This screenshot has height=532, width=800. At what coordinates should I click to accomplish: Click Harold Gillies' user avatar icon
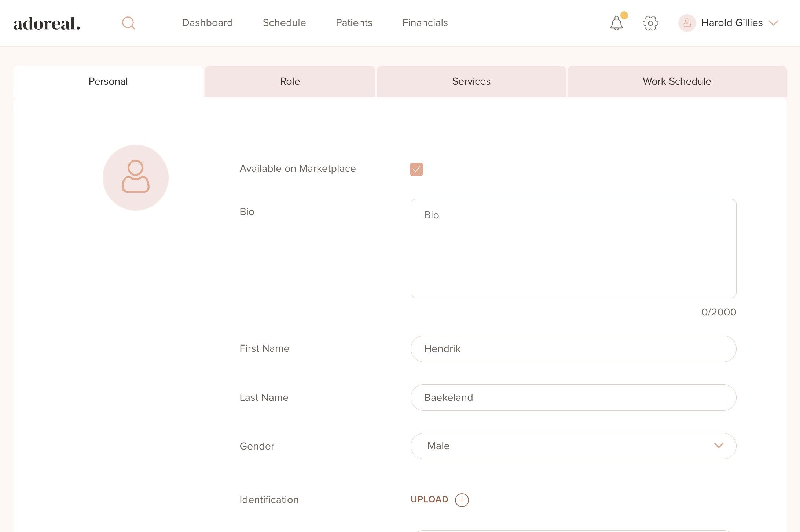687,23
